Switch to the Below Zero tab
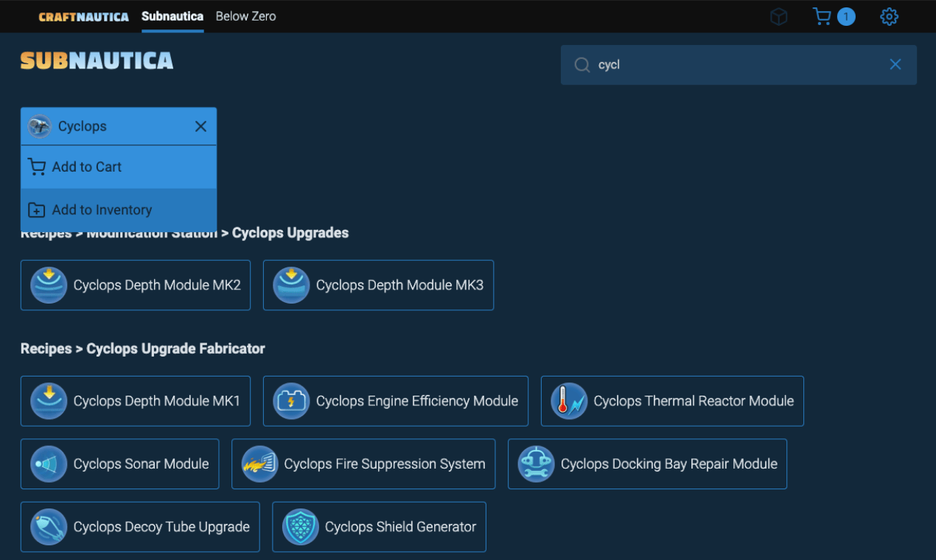 click(x=245, y=16)
